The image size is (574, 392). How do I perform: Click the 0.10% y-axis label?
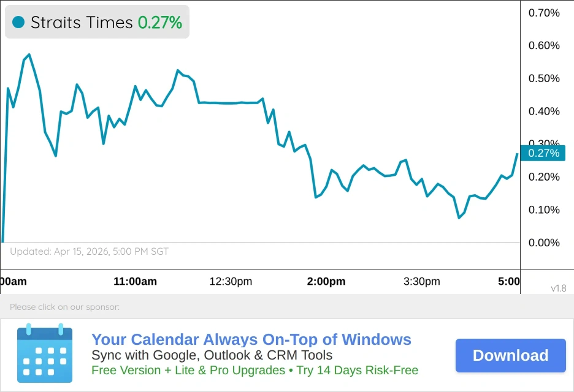click(x=544, y=210)
